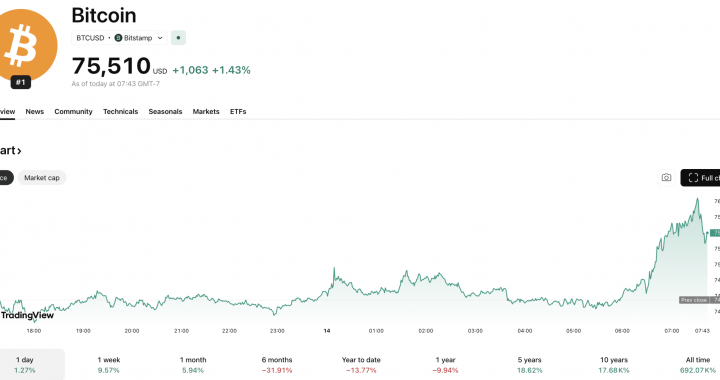Click the TradingView logo on chart
720x380 pixels.
click(x=27, y=315)
